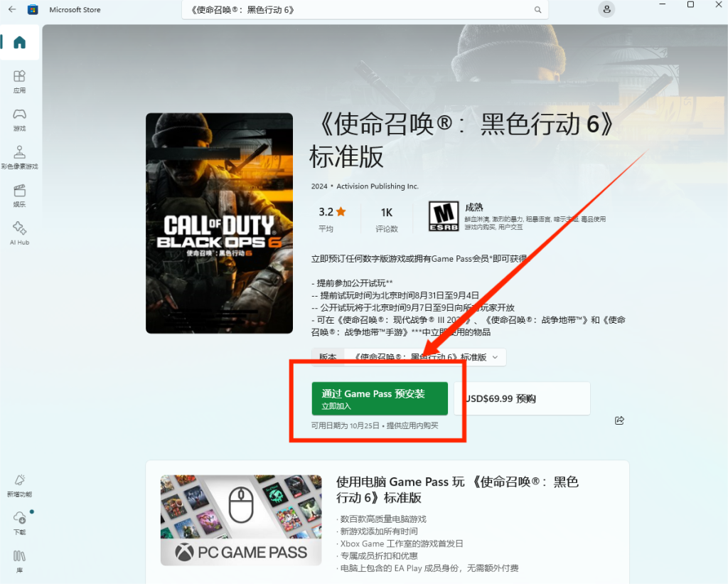The image size is (728, 584).
Task: Minimize the Microsoft Store window
Action: [663, 5]
